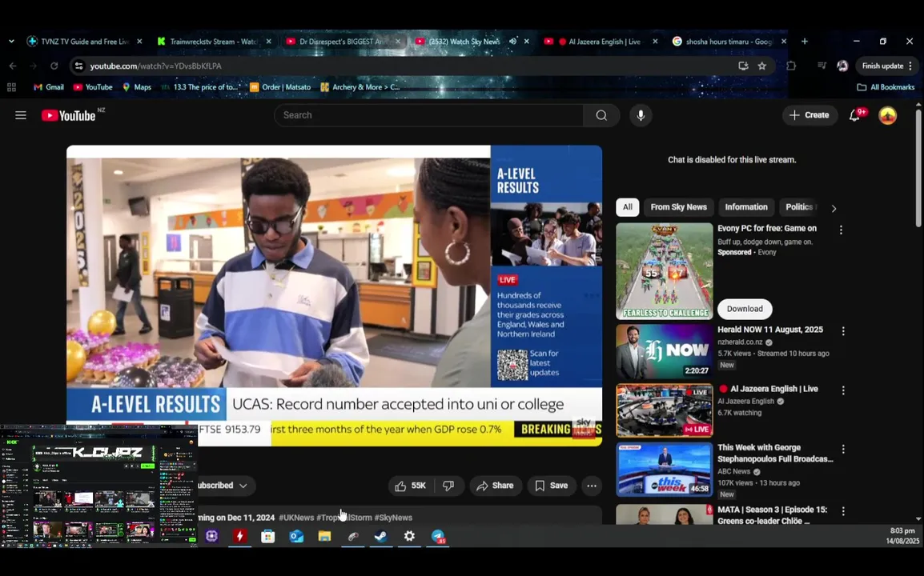Image resolution: width=924 pixels, height=576 pixels.
Task: Open Chrome extensions puzzle icon
Action: (791, 66)
